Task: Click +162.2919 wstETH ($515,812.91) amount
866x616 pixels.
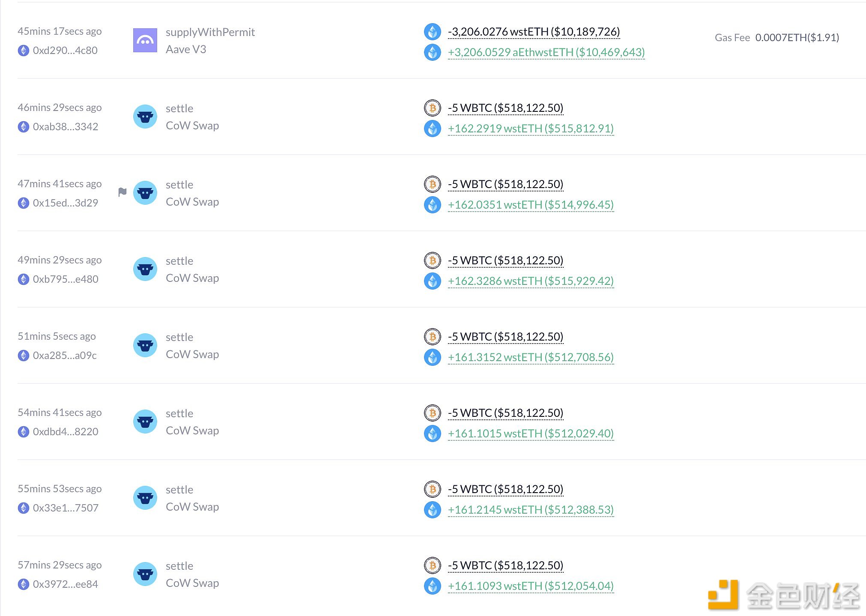Action: tap(531, 129)
